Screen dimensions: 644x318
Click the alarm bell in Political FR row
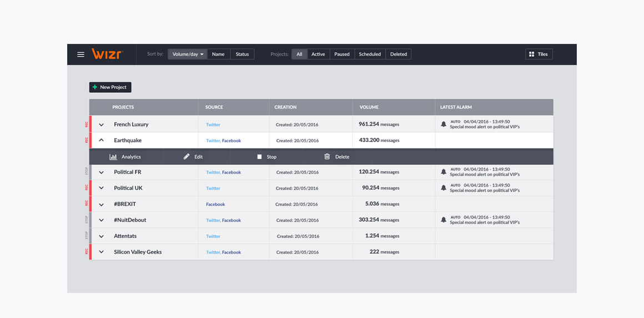(444, 172)
